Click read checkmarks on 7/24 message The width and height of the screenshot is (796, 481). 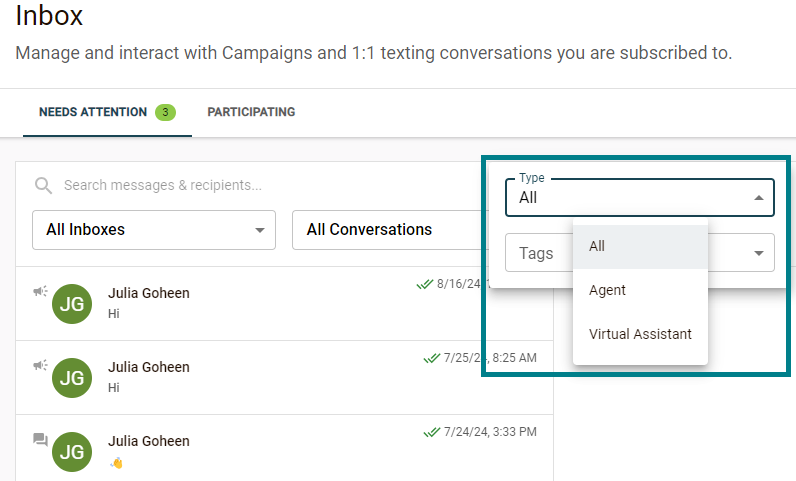432,432
